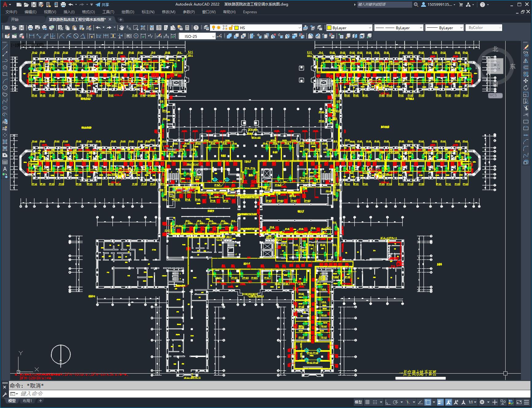The width and height of the screenshot is (532, 408).
Task: Select the Hatch tool in draw toolbar
Action: (5, 142)
